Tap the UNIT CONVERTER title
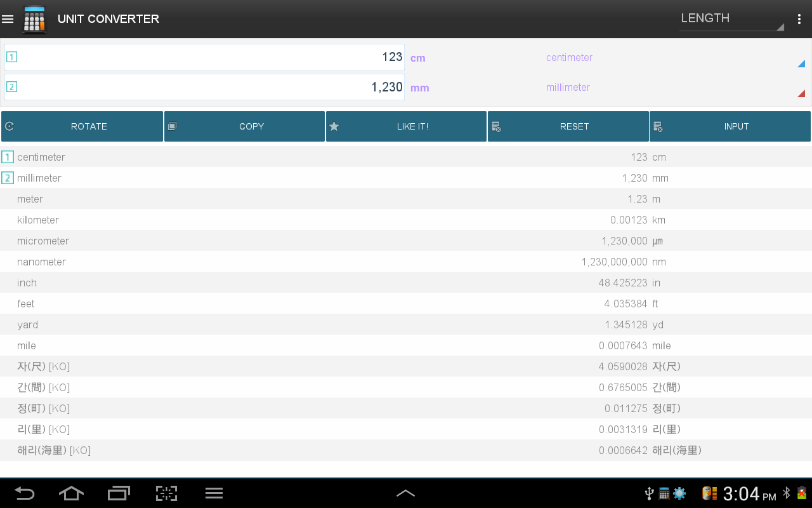Screen dimensions: 812x508 [x=108, y=19]
